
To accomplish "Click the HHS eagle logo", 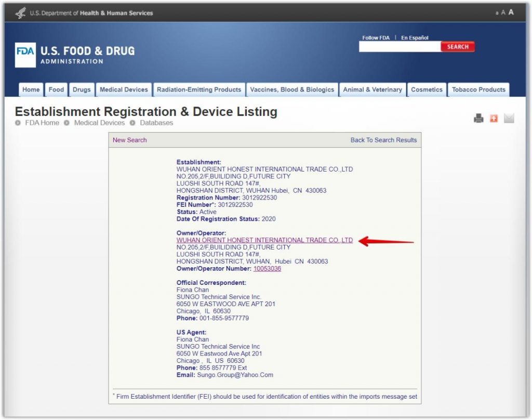I will point(21,13).
